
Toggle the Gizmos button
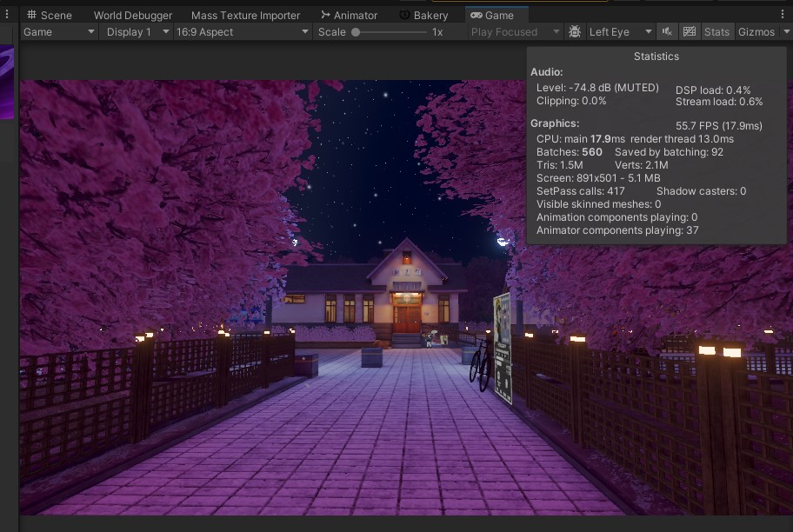756,32
